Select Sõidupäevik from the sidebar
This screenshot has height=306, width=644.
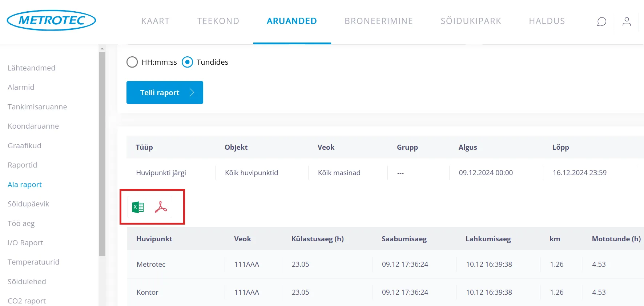pyautogui.click(x=28, y=204)
